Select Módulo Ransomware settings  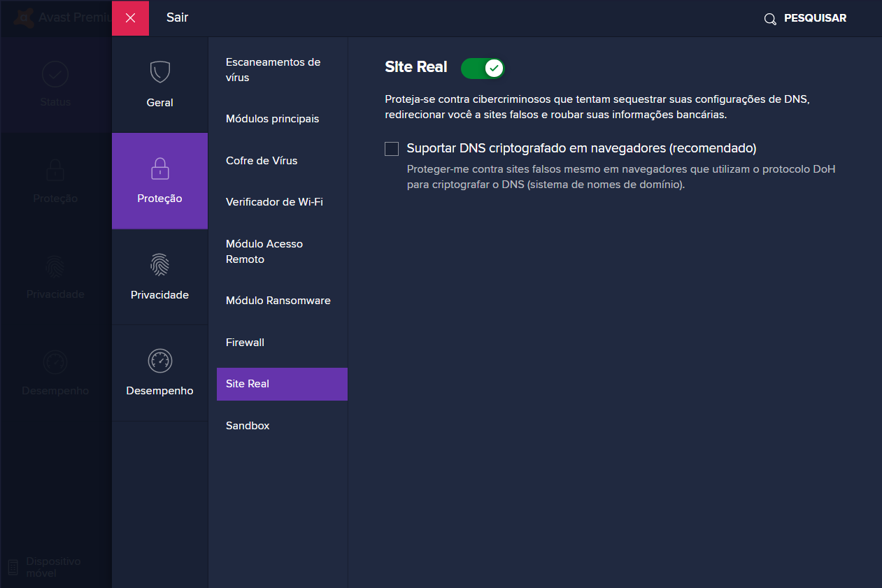[278, 301]
